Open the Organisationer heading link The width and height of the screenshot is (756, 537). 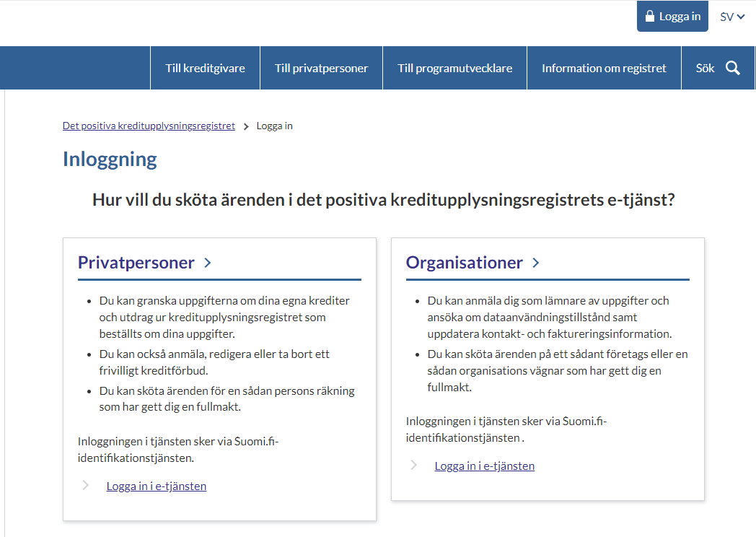464,263
